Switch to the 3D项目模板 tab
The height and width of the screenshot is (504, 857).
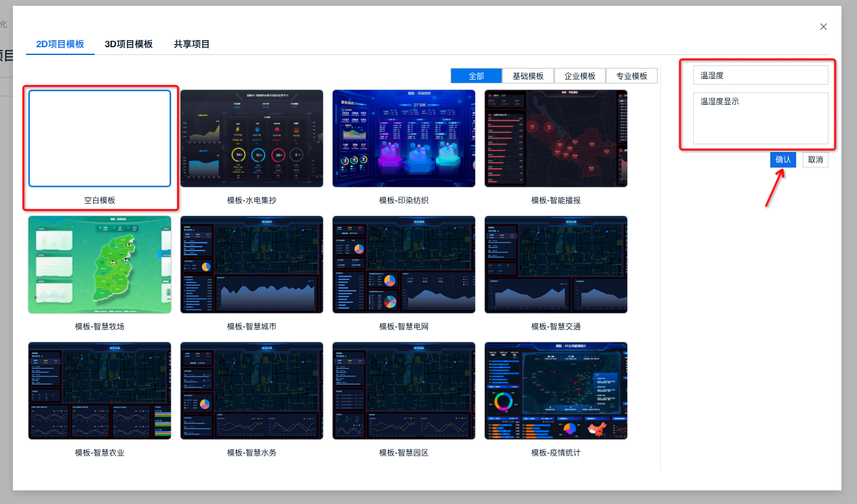[x=129, y=44]
